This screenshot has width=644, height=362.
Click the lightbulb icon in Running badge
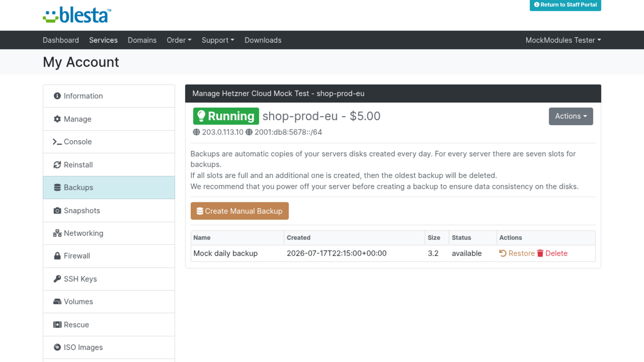201,116
